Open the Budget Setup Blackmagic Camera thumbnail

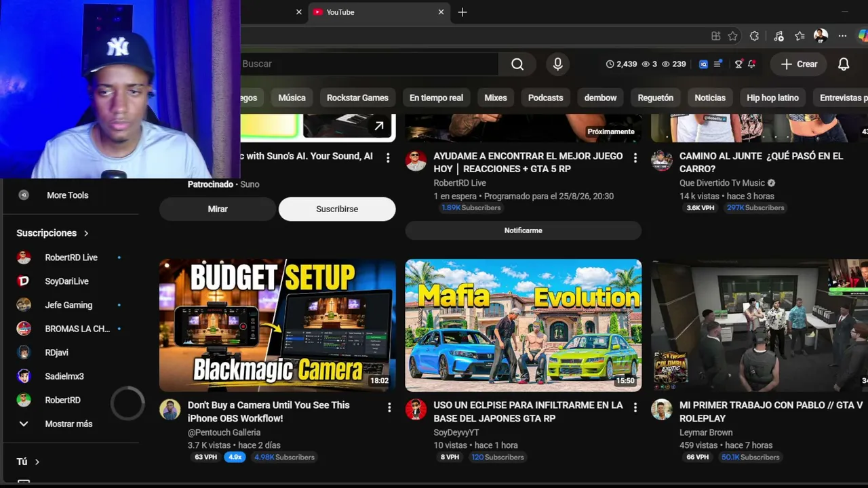(277, 325)
